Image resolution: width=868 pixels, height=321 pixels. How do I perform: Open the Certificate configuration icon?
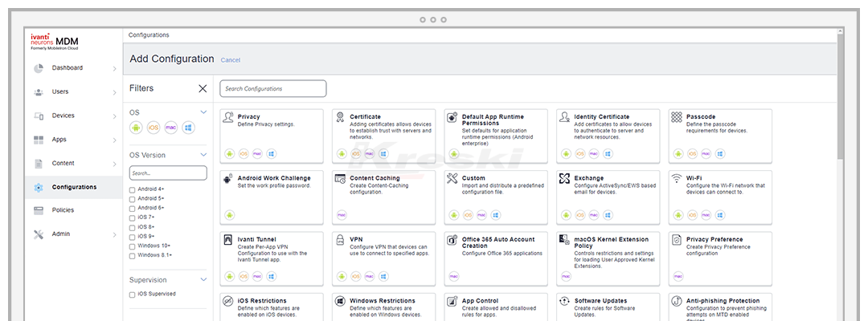tap(340, 117)
